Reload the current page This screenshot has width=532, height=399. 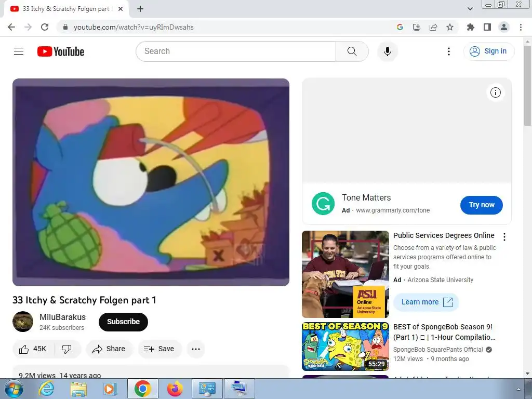click(x=45, y=27)
